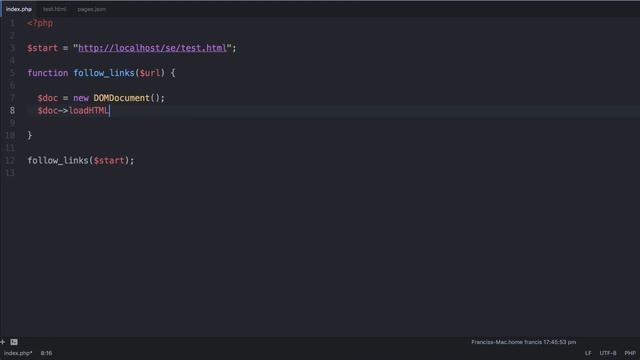Click the new keyword on line 7
Screen dimensions: 640x360
[x=81, y=98]
